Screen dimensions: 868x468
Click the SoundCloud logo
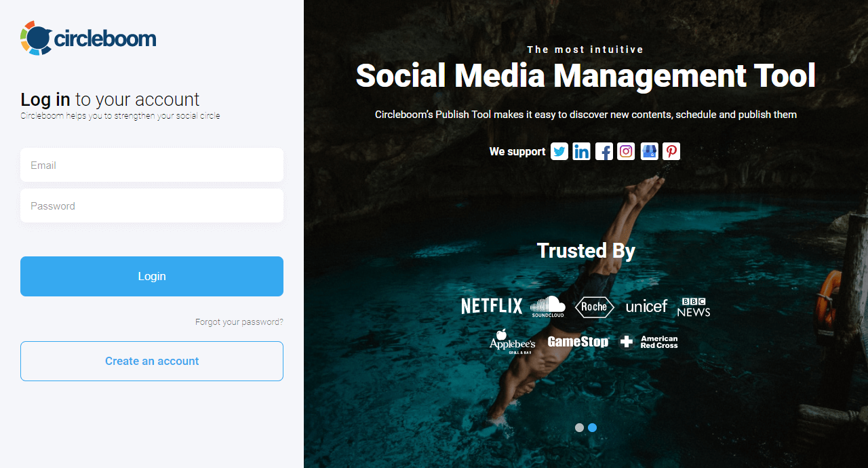(x=548, y=307)
